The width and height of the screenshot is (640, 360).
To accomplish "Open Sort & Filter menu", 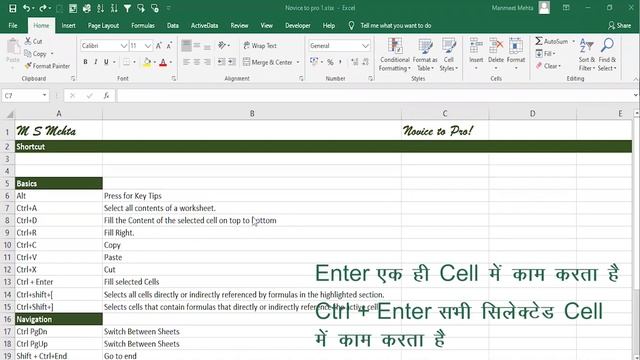I will tap(587, 55).
